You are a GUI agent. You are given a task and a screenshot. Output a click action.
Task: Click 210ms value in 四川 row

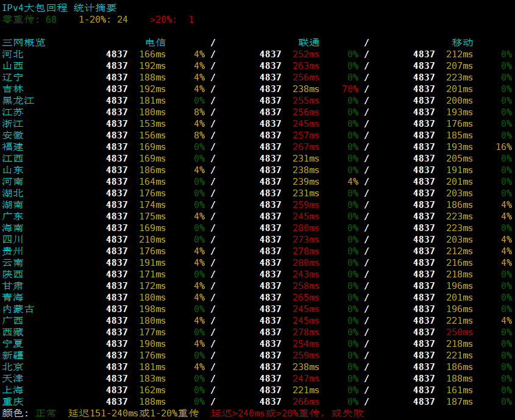[x=152, y=240]
